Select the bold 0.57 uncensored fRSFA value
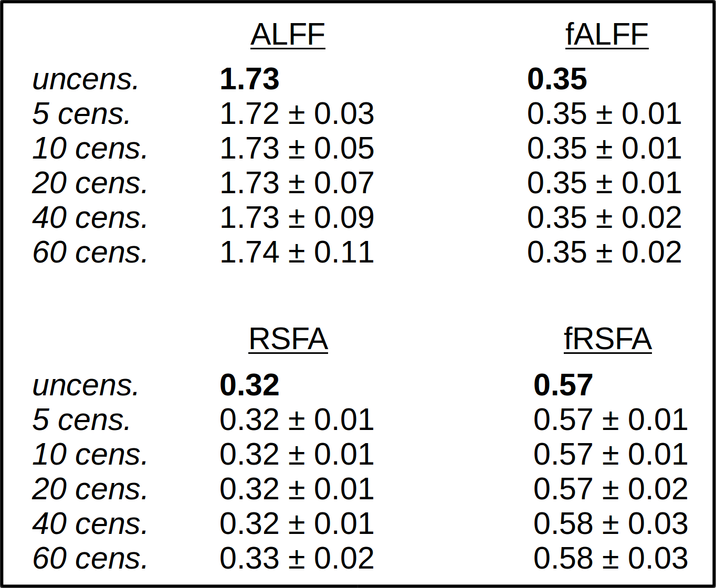 563,385
